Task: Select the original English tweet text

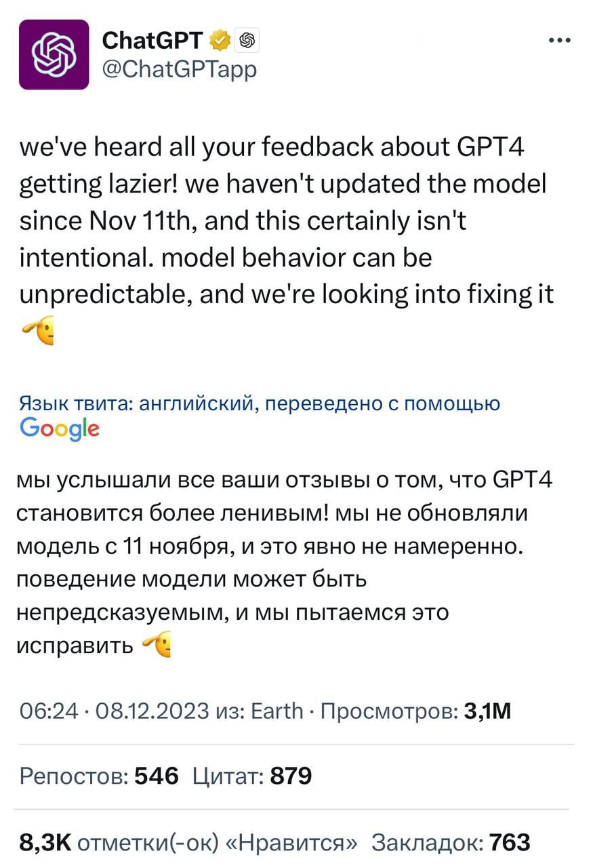Action: click(285, 221)
